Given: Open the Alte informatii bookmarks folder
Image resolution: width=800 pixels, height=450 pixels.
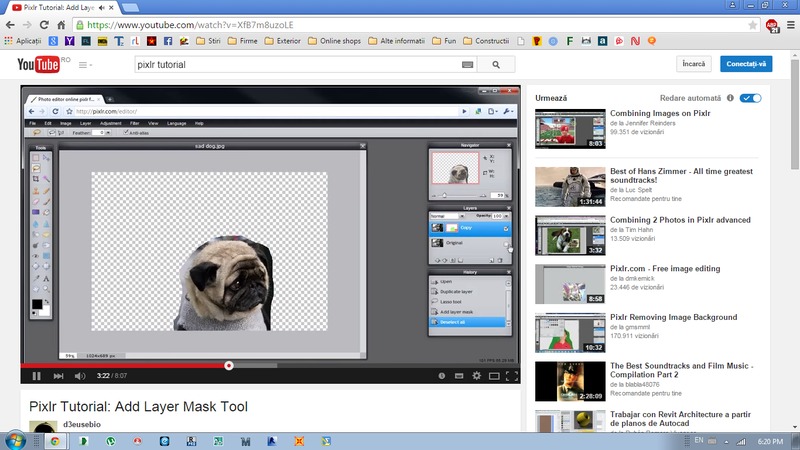Looking at the screenshot, I should (396, 41).
